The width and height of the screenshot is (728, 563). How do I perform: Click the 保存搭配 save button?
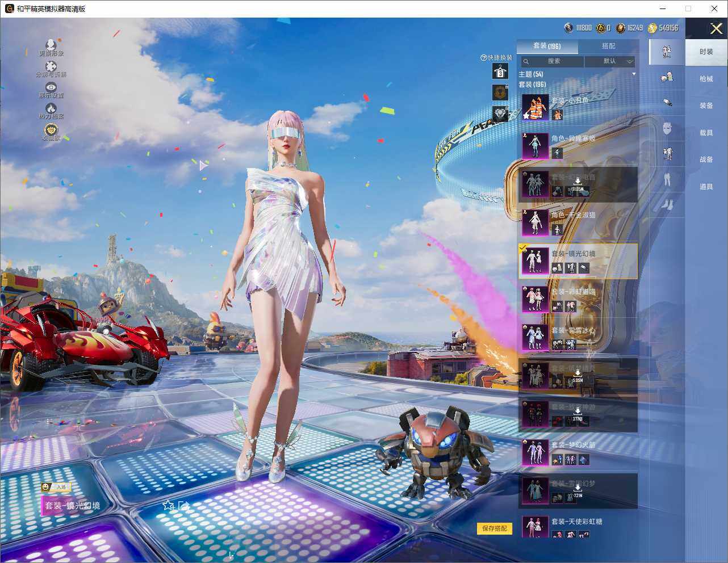coord(495,528)
